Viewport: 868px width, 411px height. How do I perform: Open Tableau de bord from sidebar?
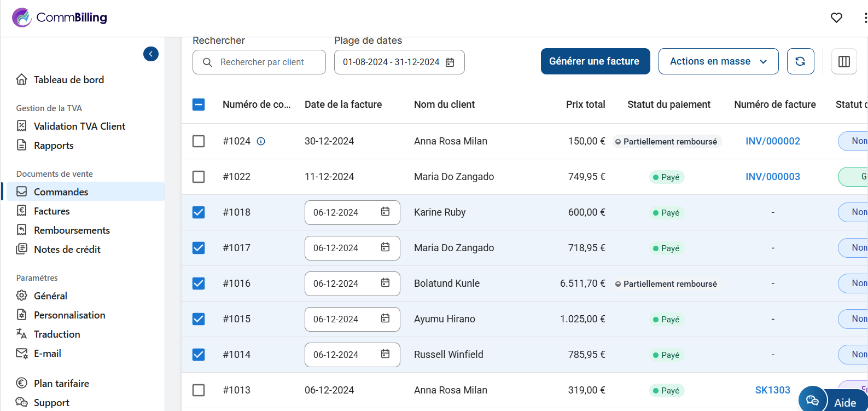[x=68, y=80]
